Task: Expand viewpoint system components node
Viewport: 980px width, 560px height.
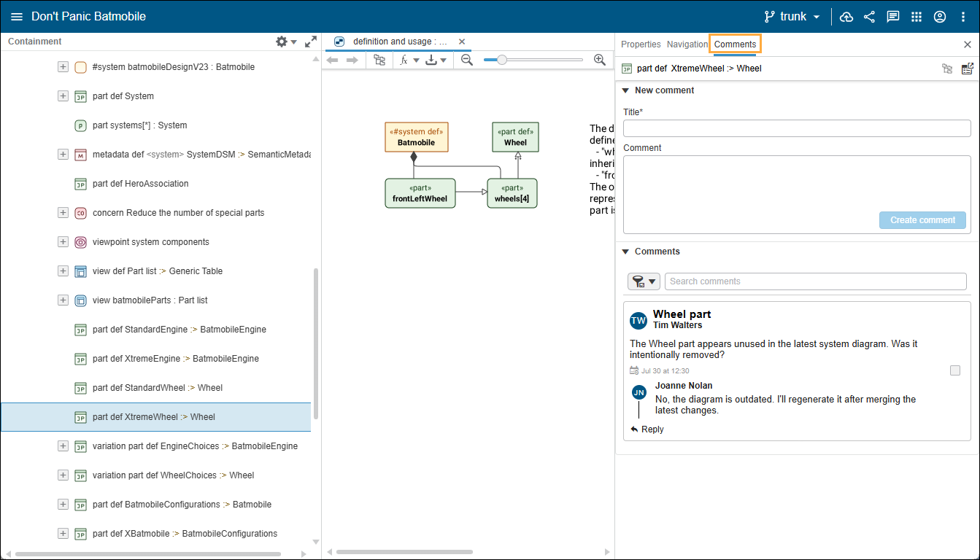Action: [63, 242]
